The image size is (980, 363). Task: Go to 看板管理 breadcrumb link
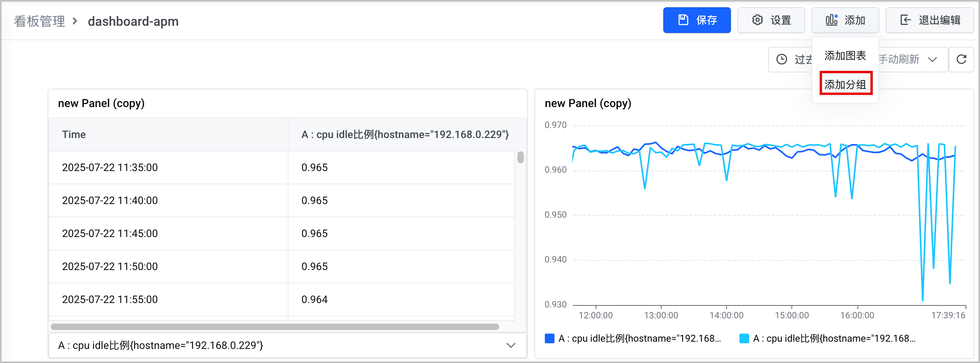tap(39, 21)
